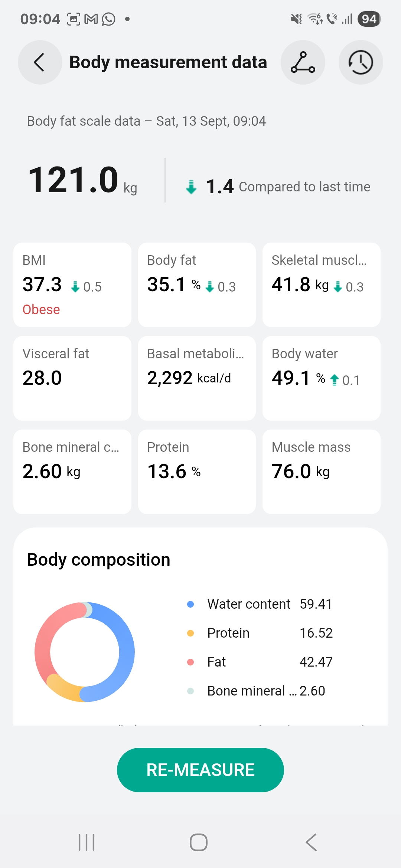Open the Protein percentage card
Viewport: 401px width, 868px height.
tap(197, 472)
